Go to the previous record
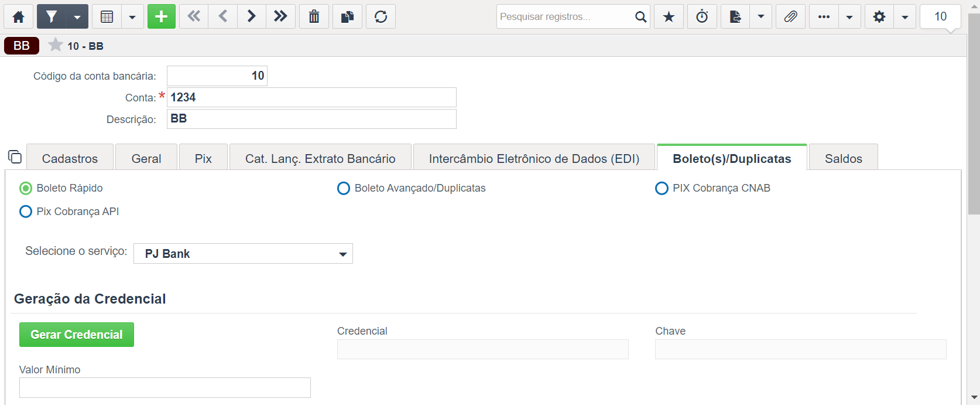Viewport: 980px width, 412px height. pos(223,16)
